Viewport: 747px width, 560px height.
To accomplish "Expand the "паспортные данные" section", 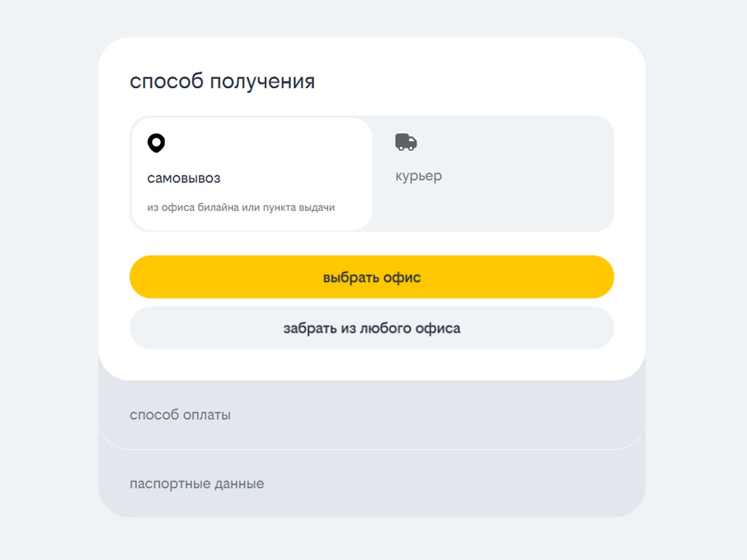I will (372, 484).
